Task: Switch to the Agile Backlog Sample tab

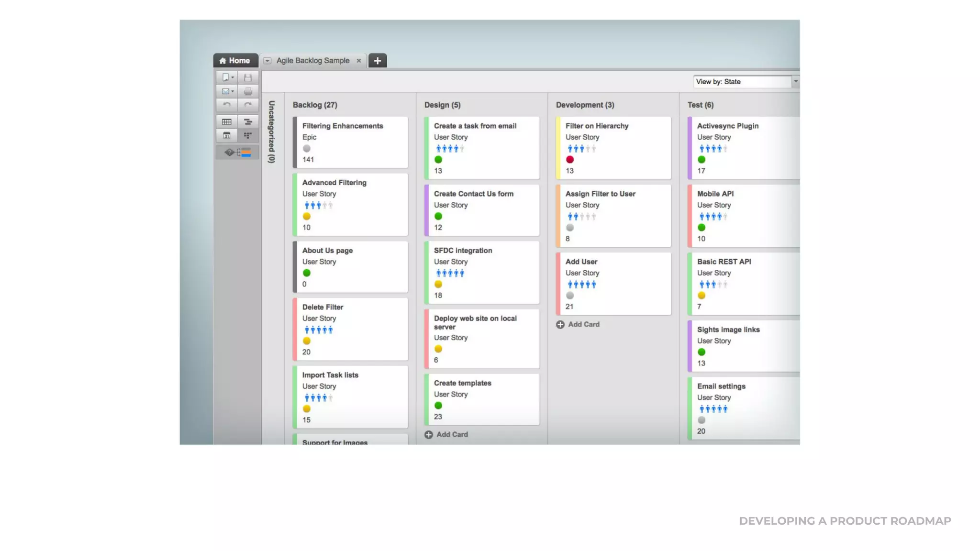Action: pos(313,61)
